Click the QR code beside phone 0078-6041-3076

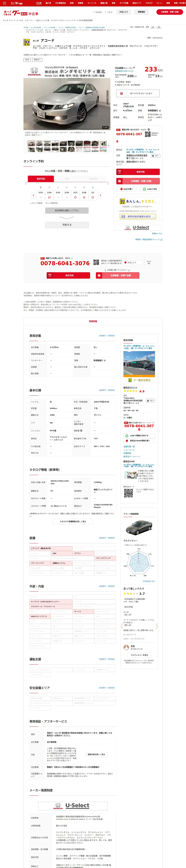pos(96,262)
